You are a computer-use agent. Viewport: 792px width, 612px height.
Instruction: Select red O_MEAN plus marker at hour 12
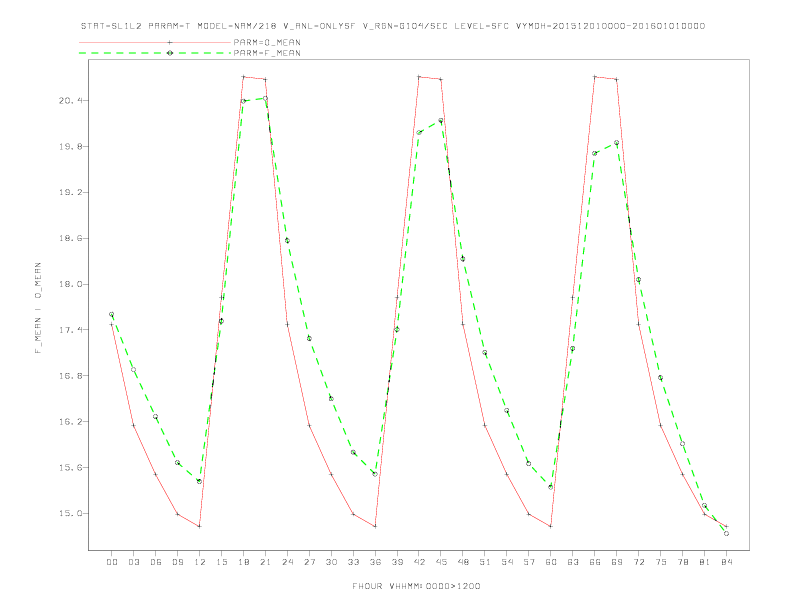click(x=200, y=526)
